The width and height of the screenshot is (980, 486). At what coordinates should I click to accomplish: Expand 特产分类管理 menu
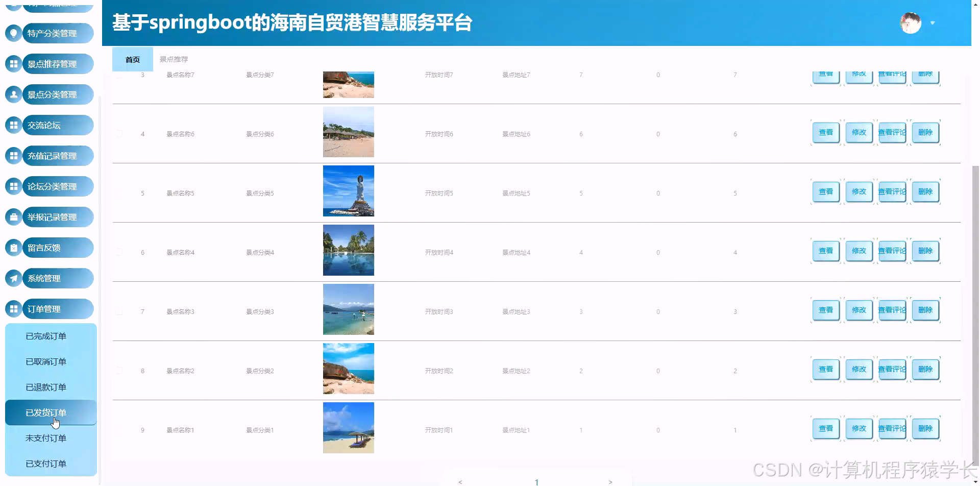[x=58, y=33]
